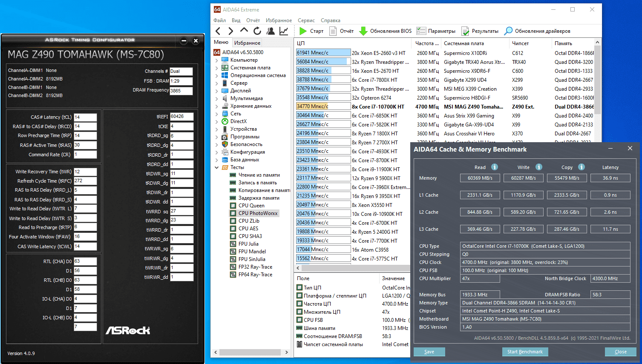Viewport: 642px width, 364px height.
Task: Click the forward navigation arrow in AIDA64
Action: (x=231, y=31)
